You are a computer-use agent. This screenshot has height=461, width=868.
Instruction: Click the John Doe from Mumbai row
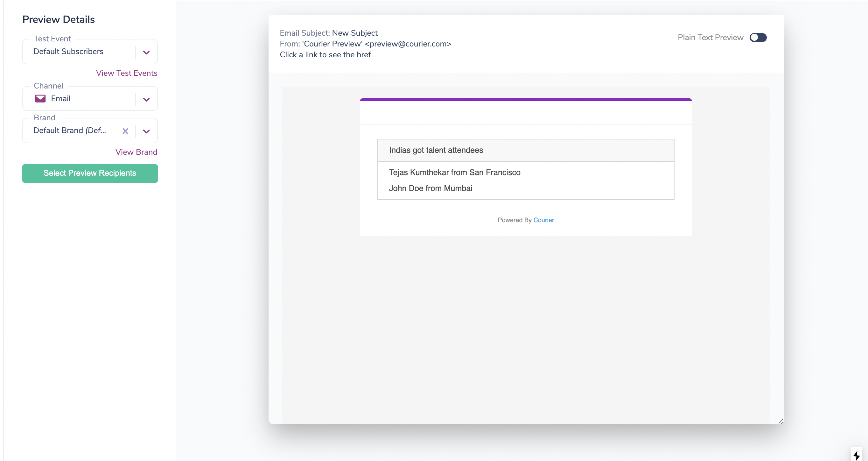pos(430,188)
